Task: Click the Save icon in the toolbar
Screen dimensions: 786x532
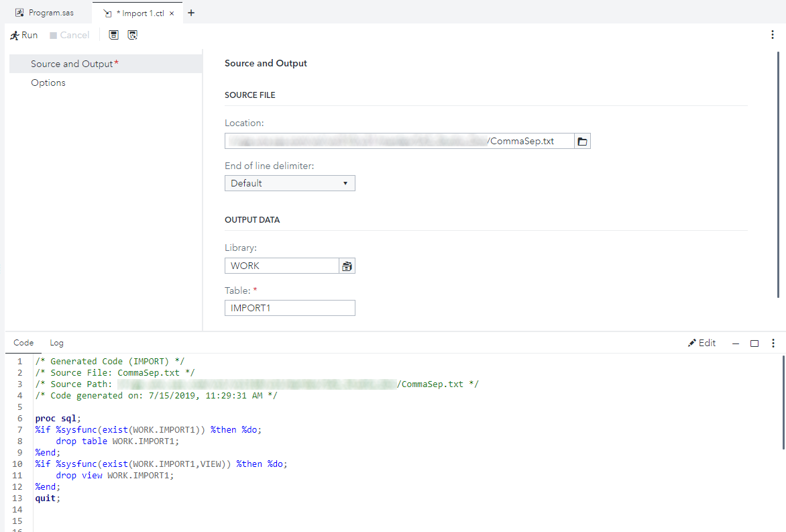Action: click(x=114, y=35)
